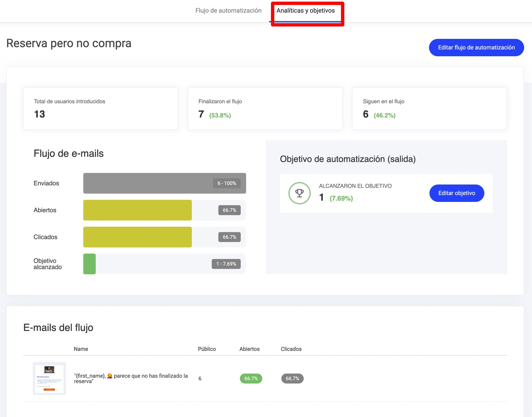Click the Clicados column header

[291, 349]
